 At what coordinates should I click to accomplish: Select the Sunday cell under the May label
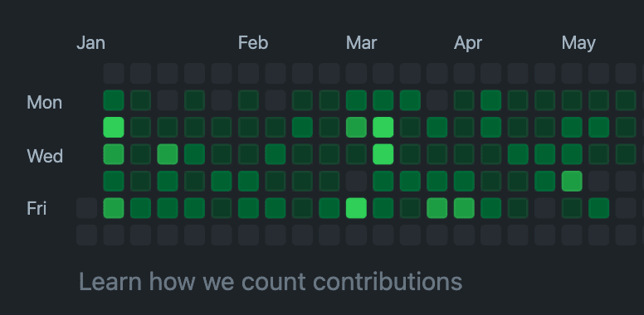572,73
